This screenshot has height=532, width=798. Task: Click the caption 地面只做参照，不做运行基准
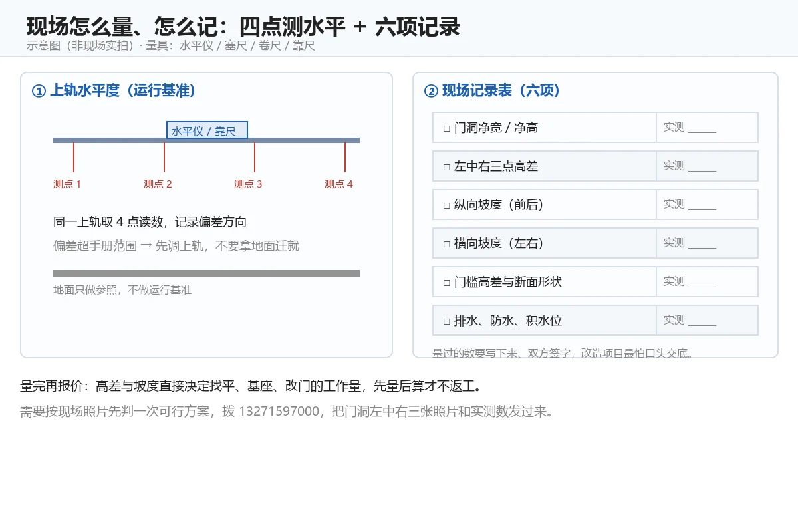122,290
